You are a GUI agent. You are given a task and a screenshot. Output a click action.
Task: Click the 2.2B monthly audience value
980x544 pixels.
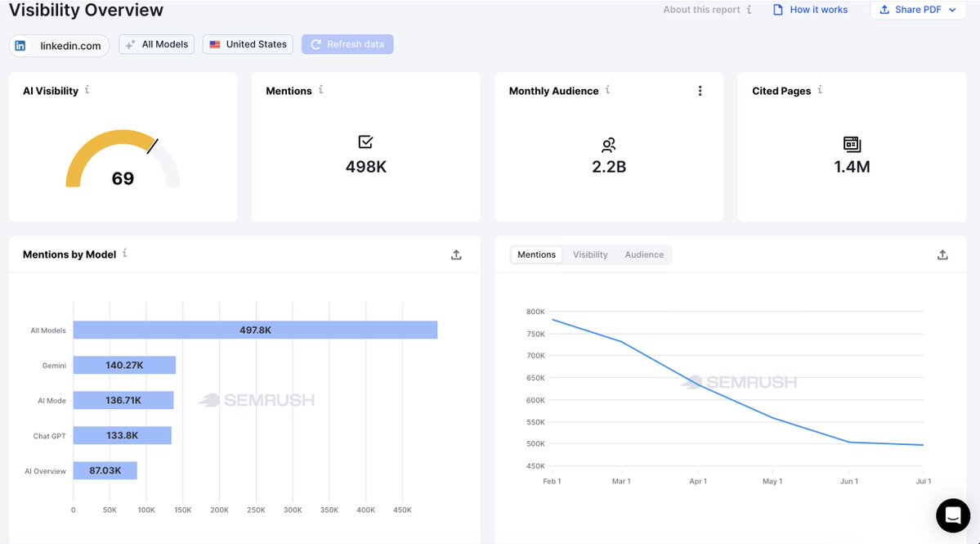609,167
